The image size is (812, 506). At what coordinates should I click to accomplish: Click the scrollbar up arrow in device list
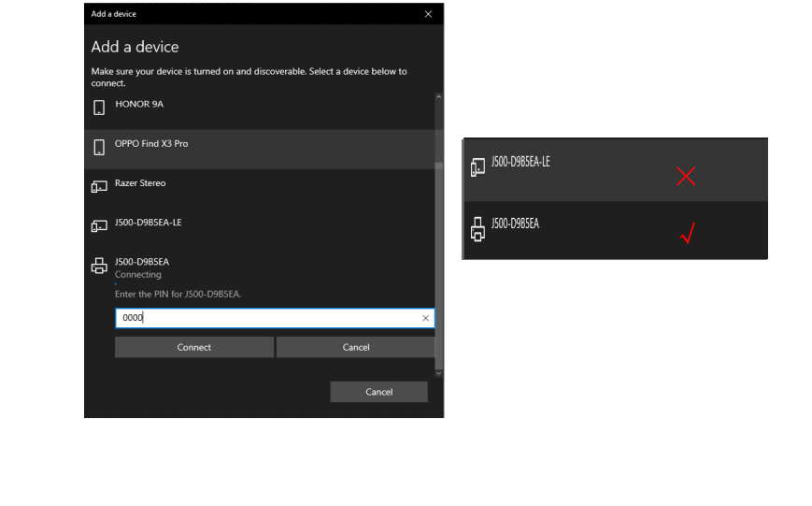tap(438, 97)
